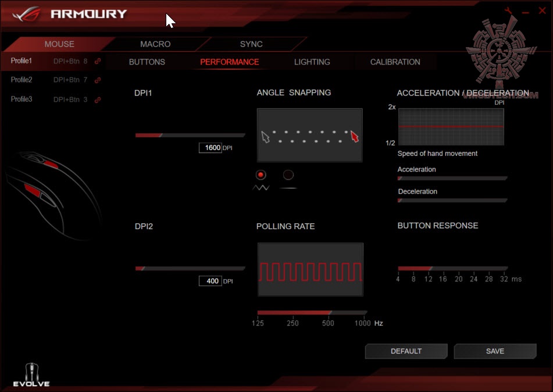The height and width of the screenshot is (392, 553).
Task: Open the BUTTONS sub-tab
Action: click(x=147, y=62)
